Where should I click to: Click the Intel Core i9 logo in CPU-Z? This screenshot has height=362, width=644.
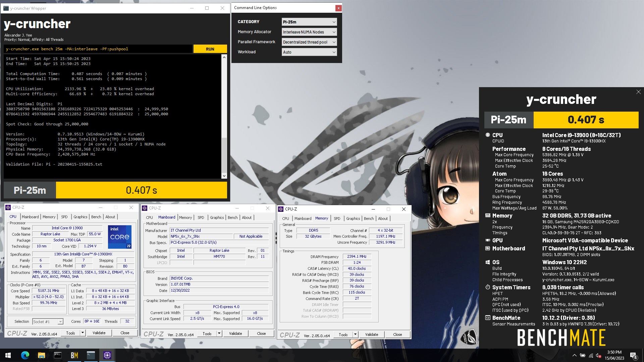(120, 237)
